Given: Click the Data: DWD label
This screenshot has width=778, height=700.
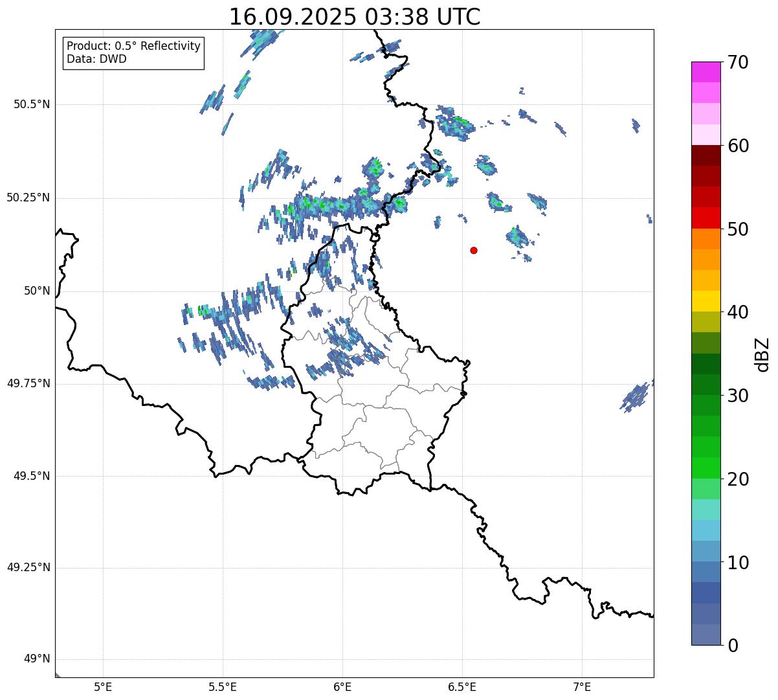Looking at the screenshot, I should point(96,59).
